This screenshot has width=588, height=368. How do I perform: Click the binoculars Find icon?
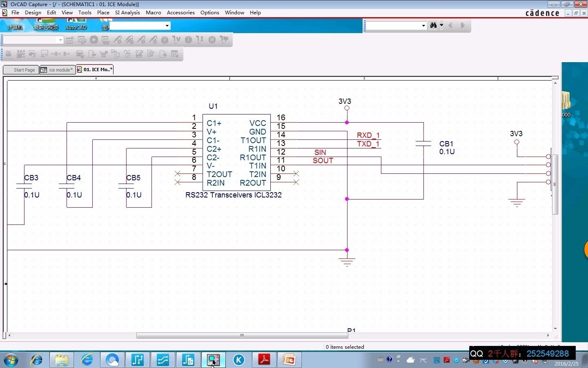pyautogui.click(x=433, y=25)
